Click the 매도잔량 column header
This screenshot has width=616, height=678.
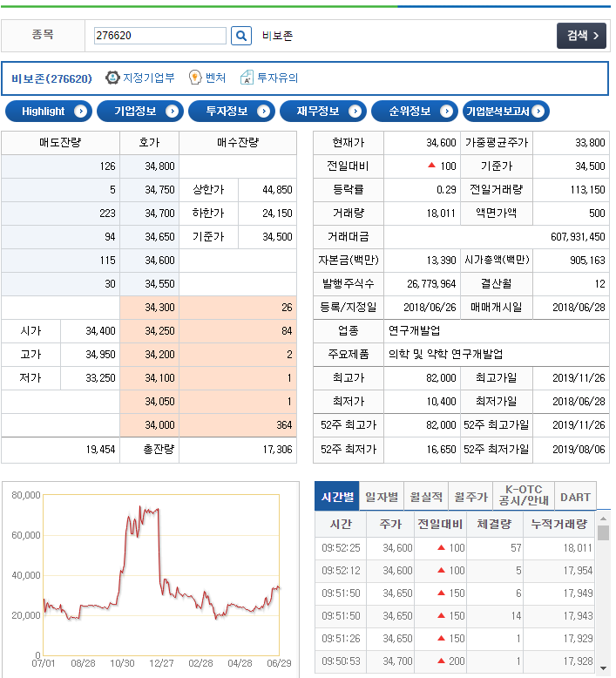point(60,143)
